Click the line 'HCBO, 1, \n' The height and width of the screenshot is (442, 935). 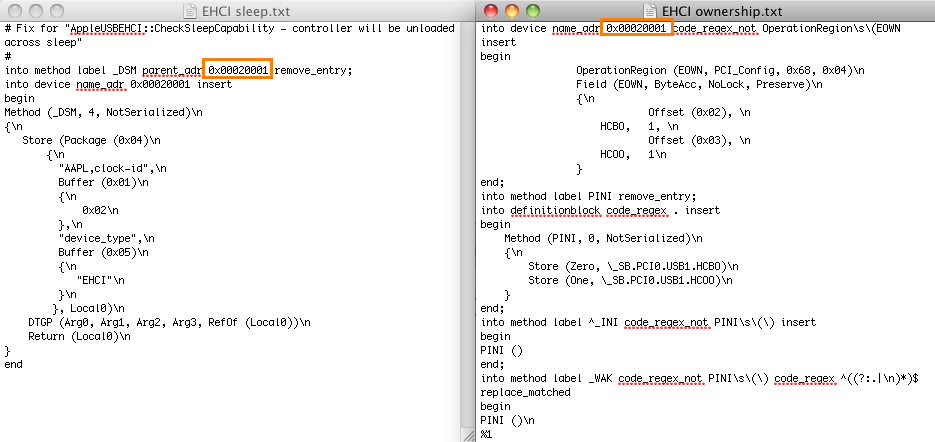click(639, 126)
